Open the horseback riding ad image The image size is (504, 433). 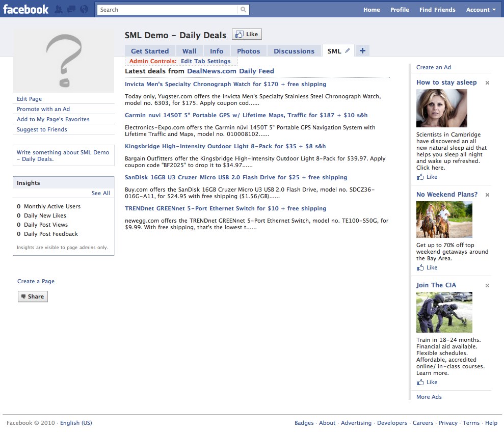click(x=444, y=220)
